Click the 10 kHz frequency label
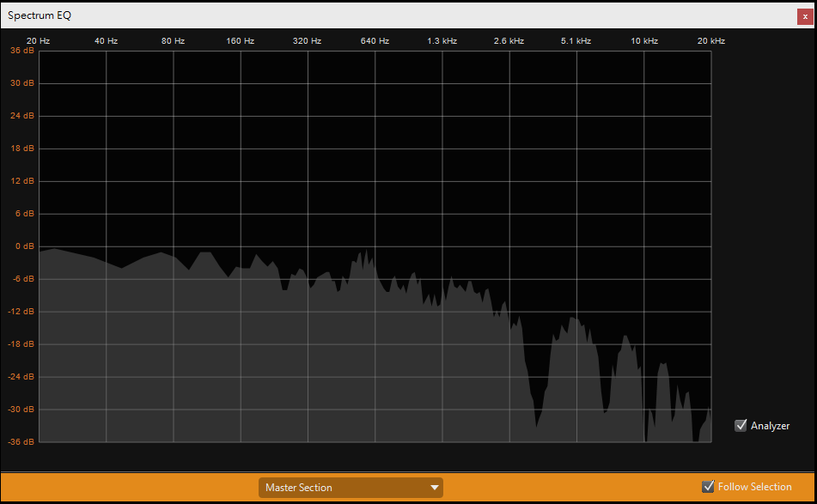 pos(644,40)
